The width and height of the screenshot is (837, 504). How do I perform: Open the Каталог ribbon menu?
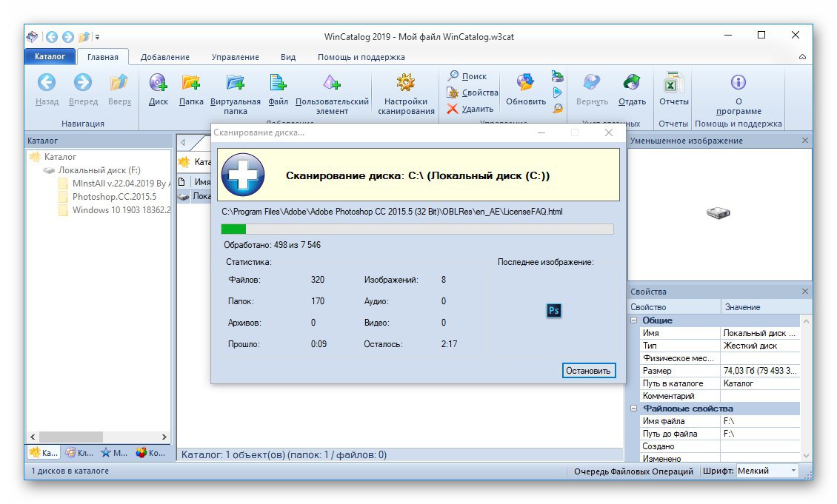click(x=50, y=56)
